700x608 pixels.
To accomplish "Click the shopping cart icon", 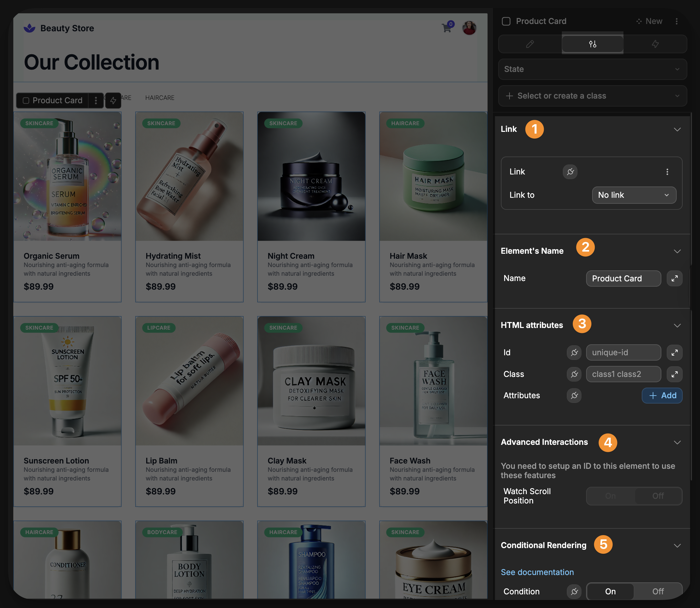I will (x=447, y=28).
